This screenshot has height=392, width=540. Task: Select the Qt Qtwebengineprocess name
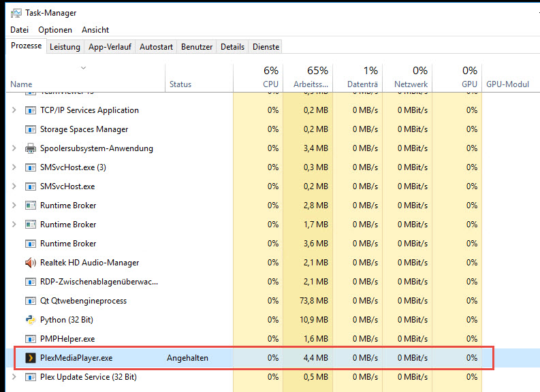click(x=83, y=301)
